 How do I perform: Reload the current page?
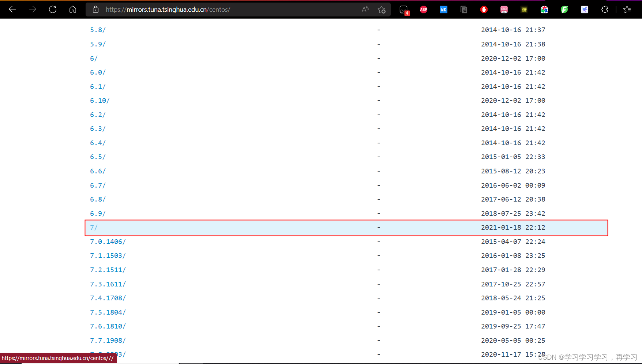coord(53,10)
